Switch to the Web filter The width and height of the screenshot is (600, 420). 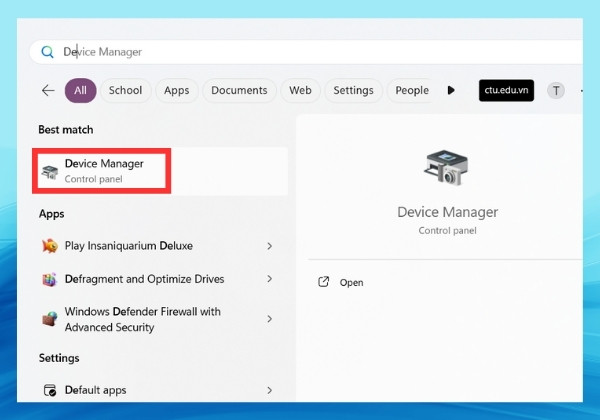[300, 91]
